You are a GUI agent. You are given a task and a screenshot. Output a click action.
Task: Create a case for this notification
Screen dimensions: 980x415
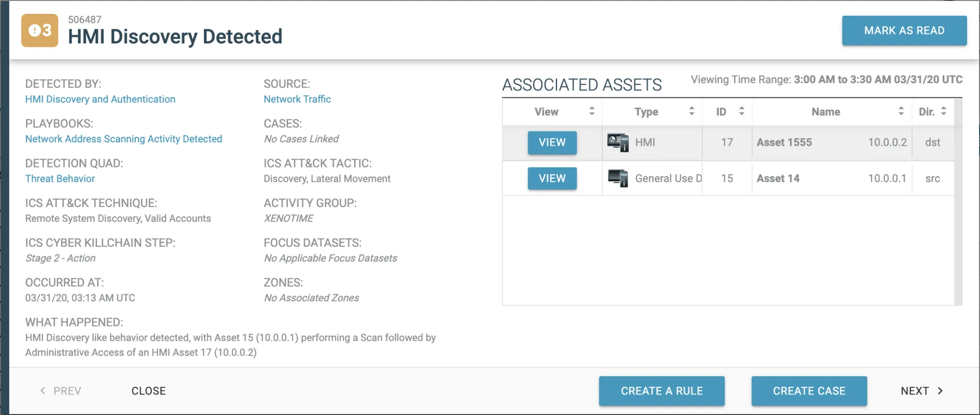click(x=809, y=391)
